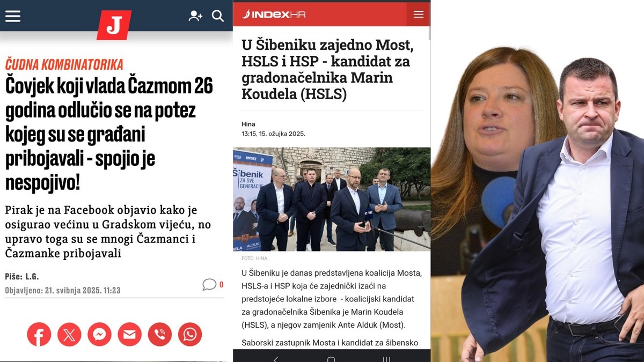Screen dimensions: 644x362
Task: Click the Čazma article headline
Action: click(109, 134)
